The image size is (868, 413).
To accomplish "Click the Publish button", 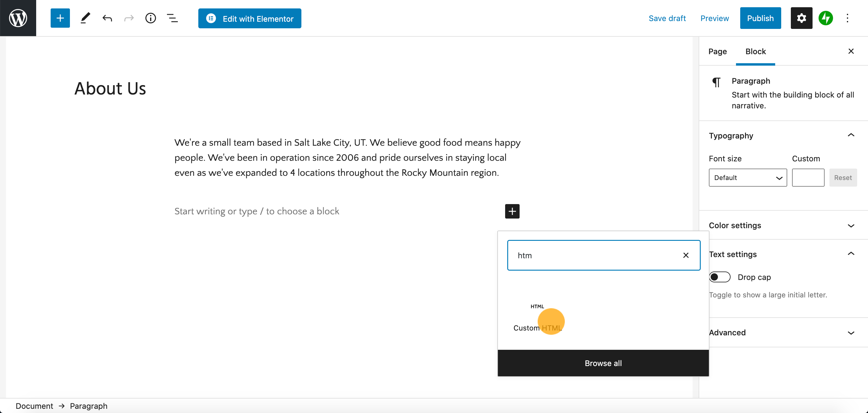I will click(760, 18).
